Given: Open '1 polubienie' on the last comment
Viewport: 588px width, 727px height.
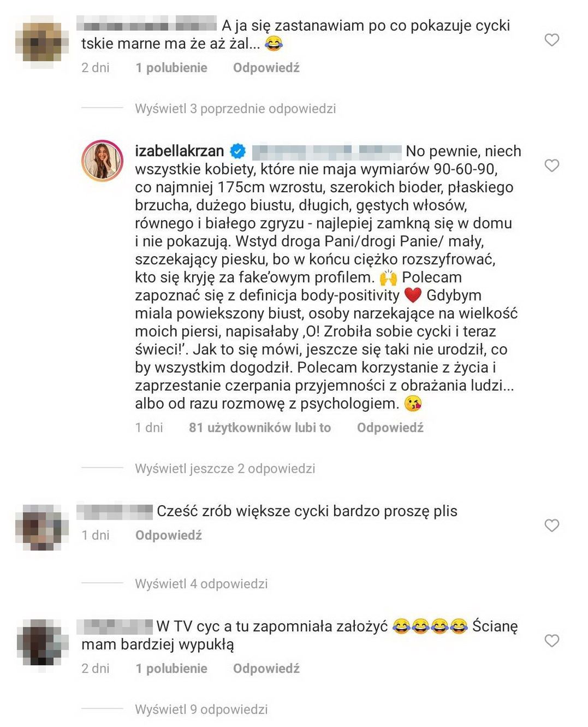Looking at the screenshot, I should click(x=171, y=669).
